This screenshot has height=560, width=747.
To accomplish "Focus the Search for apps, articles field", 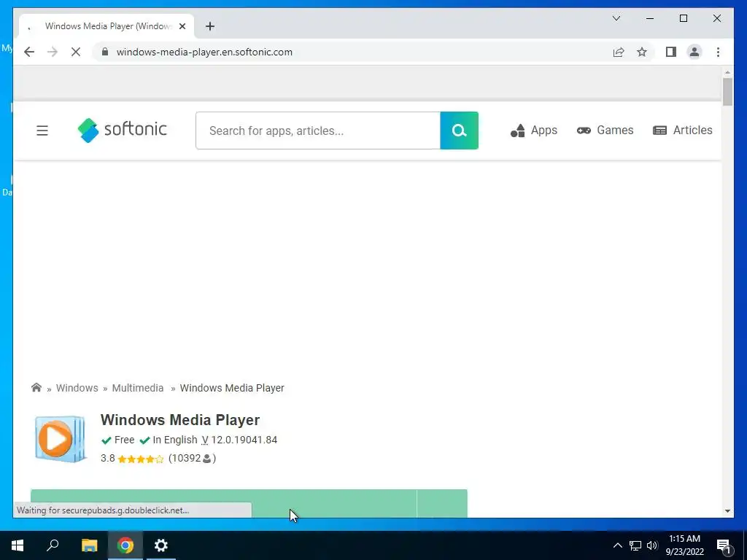I will [318, 131].
